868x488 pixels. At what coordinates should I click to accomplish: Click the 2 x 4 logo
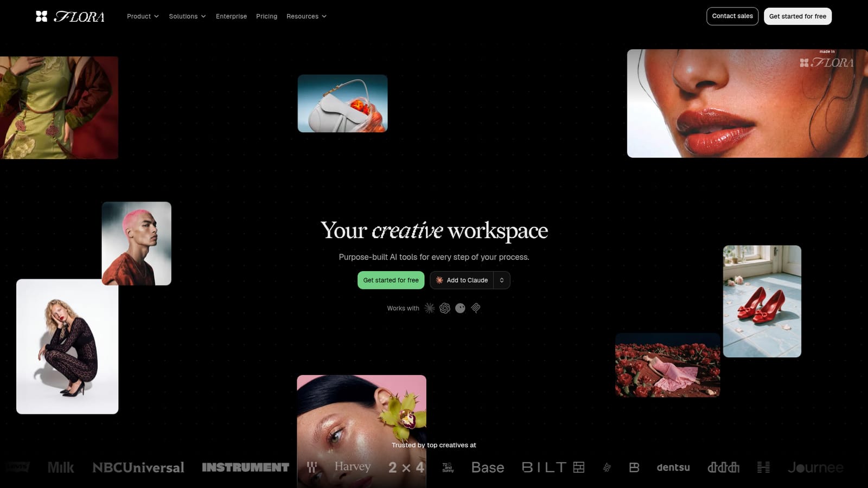406,467
